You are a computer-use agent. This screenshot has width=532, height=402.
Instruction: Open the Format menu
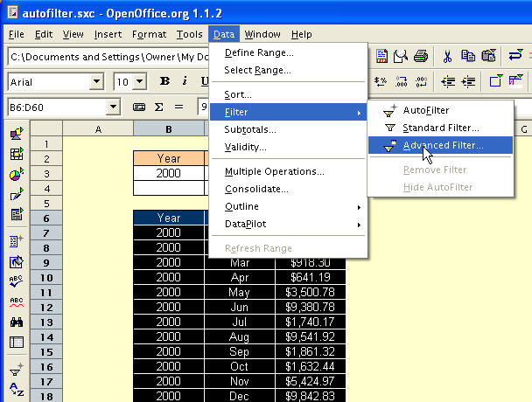click(150, 34)
